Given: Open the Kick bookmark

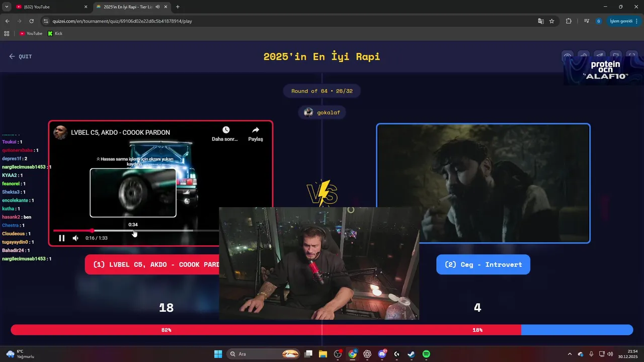Looking at the screenshot, I should click(x=55, y=33).
